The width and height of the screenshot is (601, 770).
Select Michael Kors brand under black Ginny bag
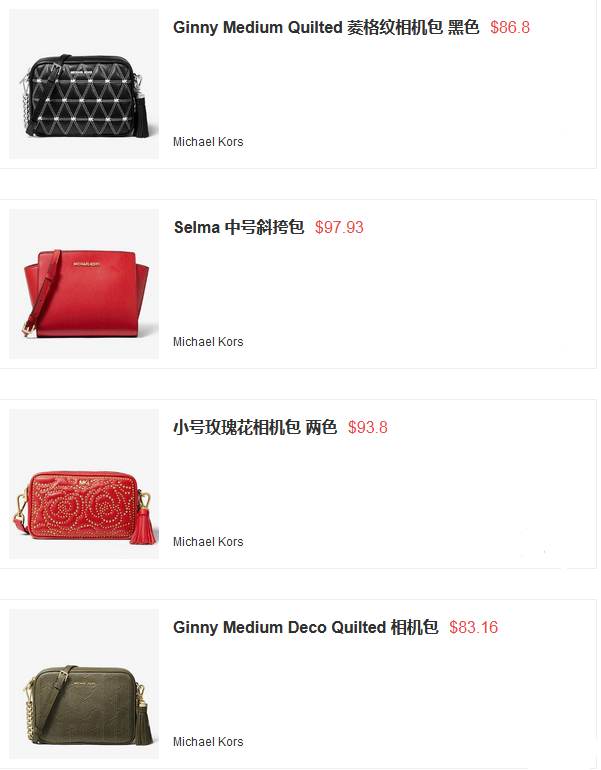tap(208, 142)
